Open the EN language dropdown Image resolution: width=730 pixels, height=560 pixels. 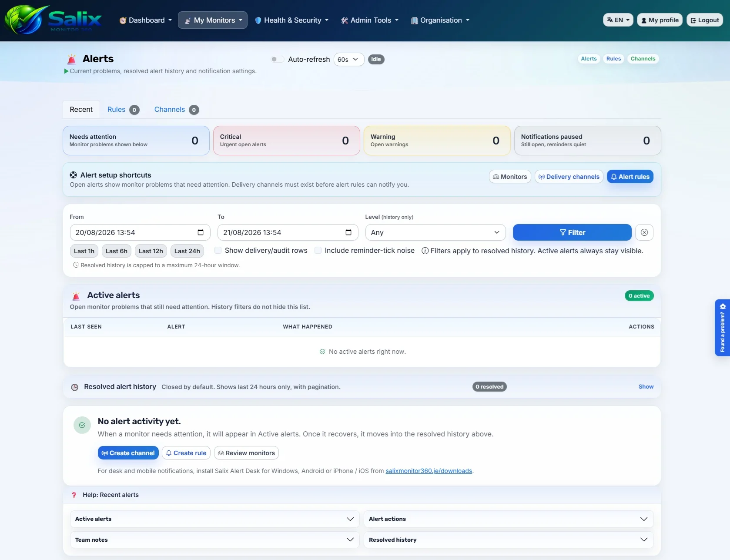point(618,20)
